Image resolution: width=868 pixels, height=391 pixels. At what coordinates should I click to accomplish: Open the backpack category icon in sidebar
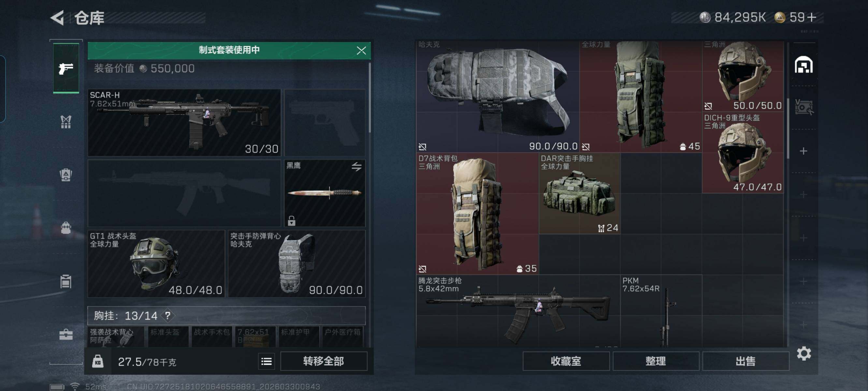[66, 228]
